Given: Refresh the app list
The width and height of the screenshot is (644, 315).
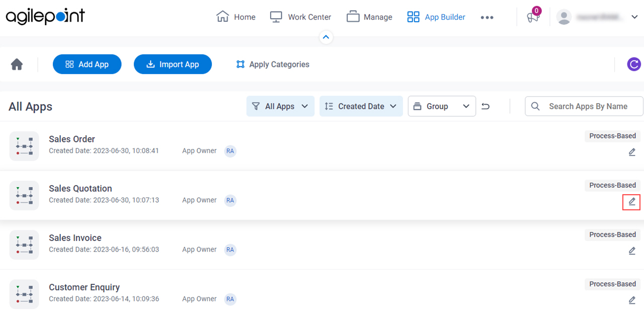Looking at the screenshot, I should click(634, 64).
